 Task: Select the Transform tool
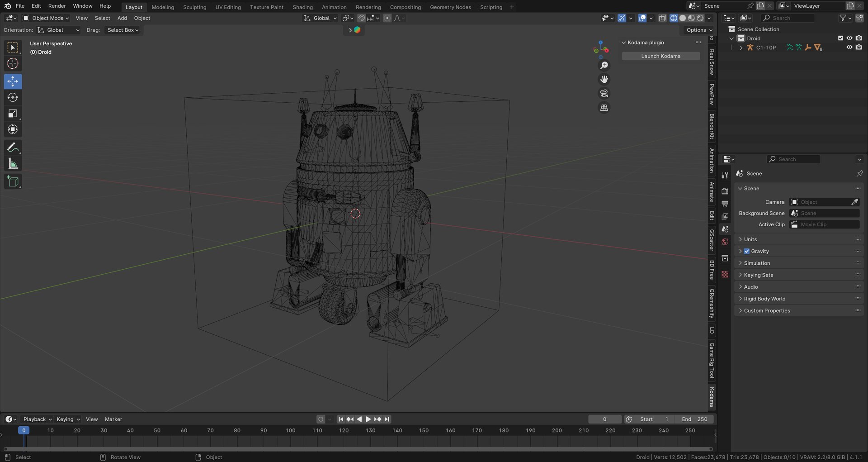coord(13,129)
